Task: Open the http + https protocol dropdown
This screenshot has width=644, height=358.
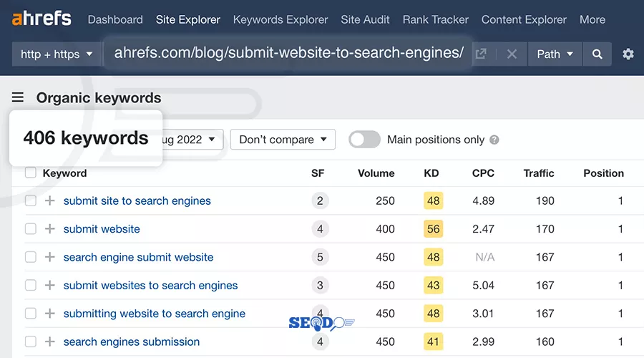Action: pyautogui.click(x=57, y=54)
